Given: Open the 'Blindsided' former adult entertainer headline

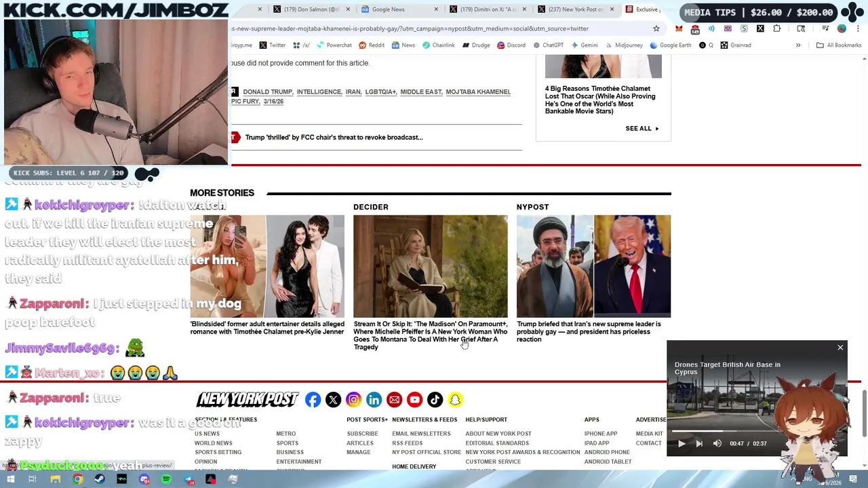Looking at the screenshot, I should click(x=267, y=328).
